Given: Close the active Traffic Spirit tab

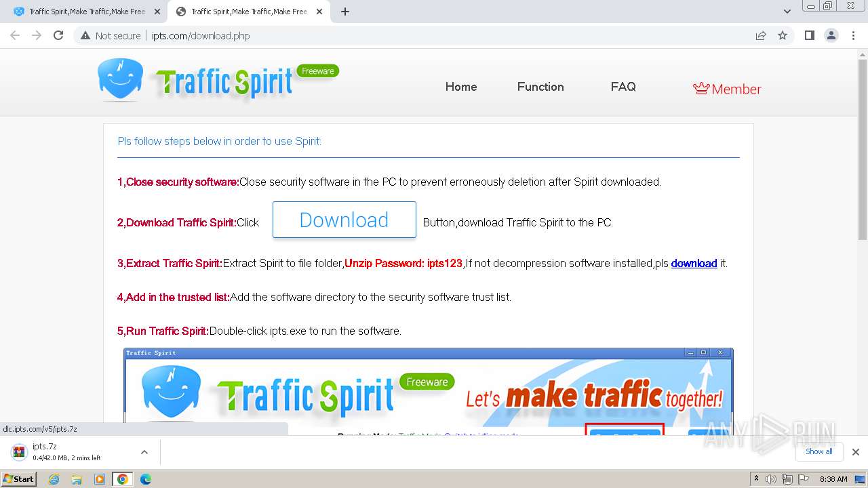Looking at the screenshot, I should pos(320,12).
